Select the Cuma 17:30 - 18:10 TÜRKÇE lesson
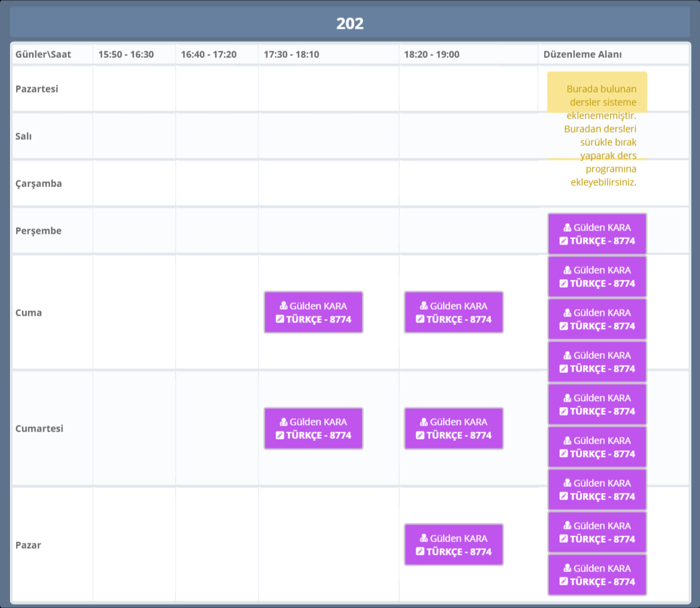700x608 pixels. pos(313,312)
